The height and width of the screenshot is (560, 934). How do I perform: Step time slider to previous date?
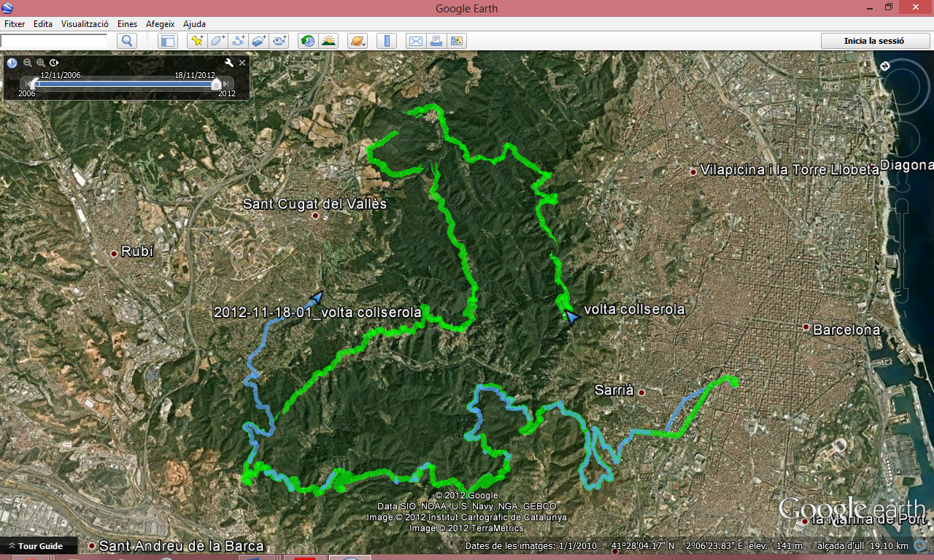(x=28, y=84)
